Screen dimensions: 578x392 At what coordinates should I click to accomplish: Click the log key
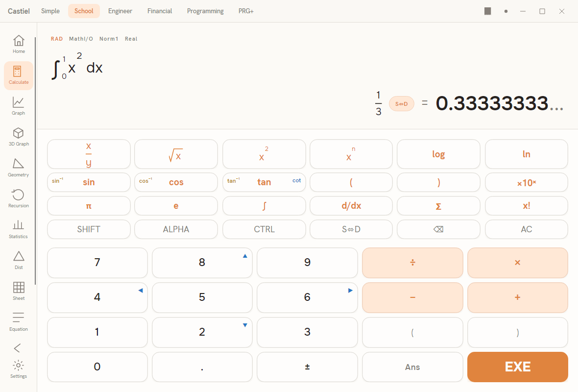click(x=439, y=154)
